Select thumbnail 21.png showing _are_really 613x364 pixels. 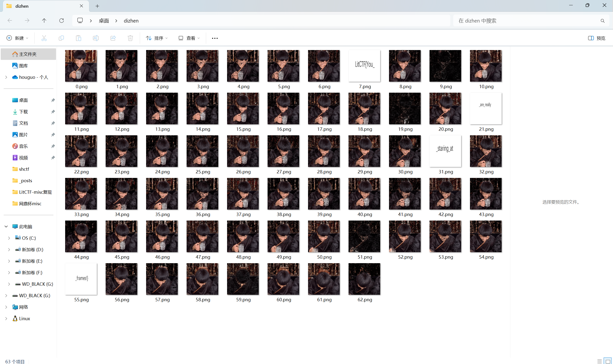pos(486,108)
